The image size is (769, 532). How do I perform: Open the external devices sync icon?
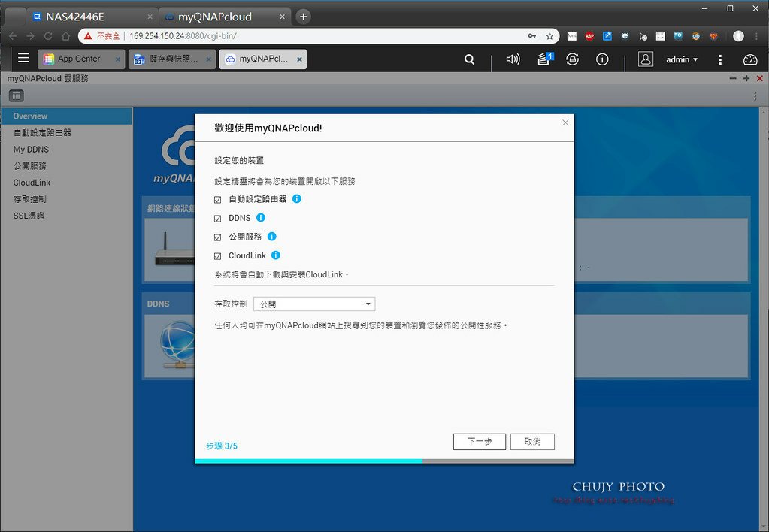click(572, 59)
